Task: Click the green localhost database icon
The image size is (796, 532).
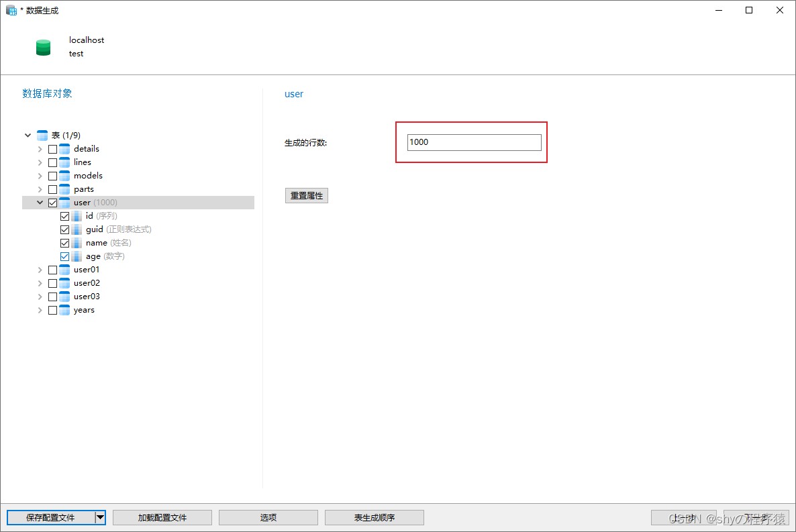Action: tap(43, 47)
